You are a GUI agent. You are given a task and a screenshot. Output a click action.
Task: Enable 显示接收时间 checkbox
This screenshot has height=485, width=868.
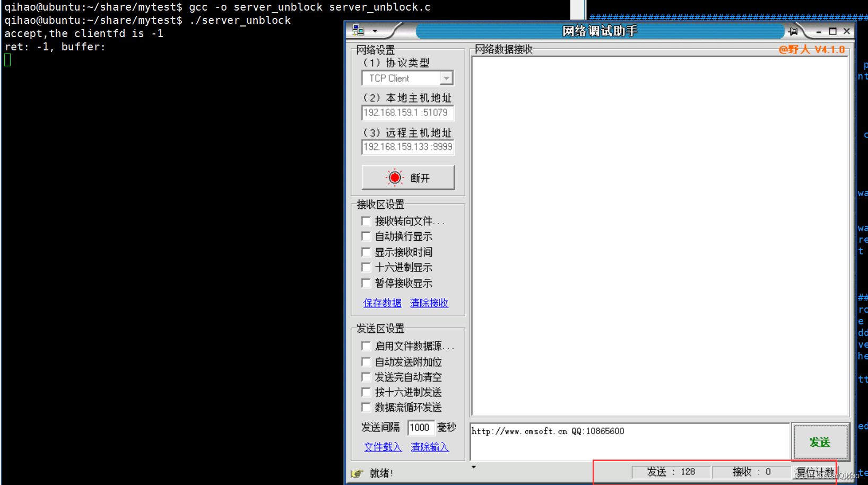tap(366, 252)
